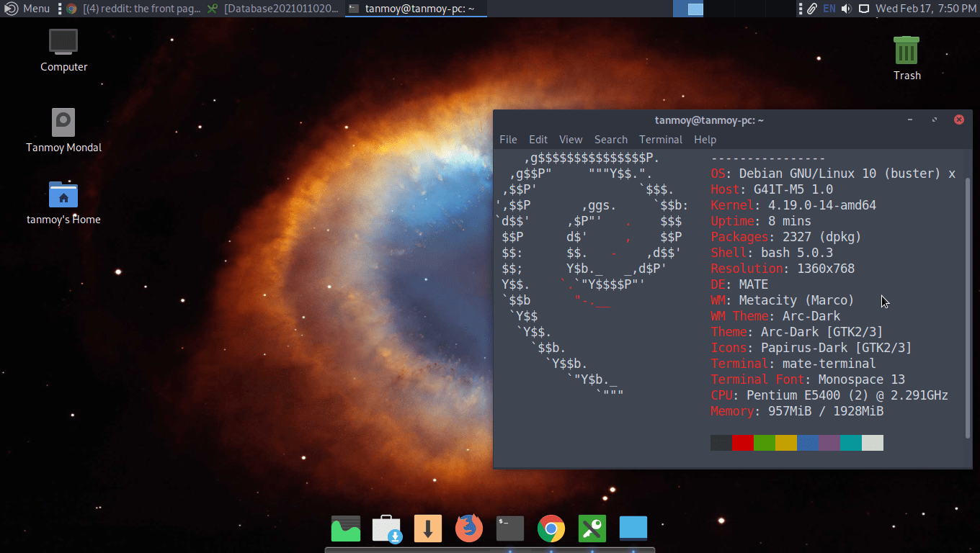Click the terminal's vertical scrollbar
Viewport: 980px width, 553px height.
tap(968, 308)
